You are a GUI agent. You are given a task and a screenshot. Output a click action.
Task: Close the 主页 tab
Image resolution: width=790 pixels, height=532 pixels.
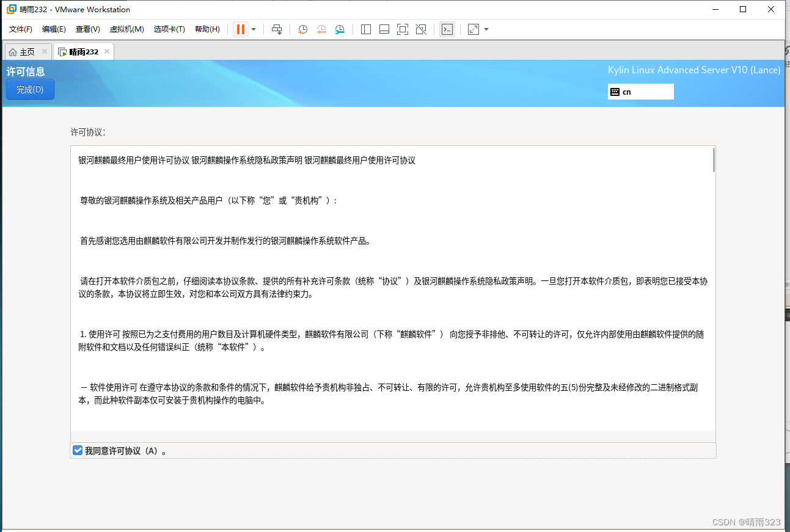click(45, 52)
